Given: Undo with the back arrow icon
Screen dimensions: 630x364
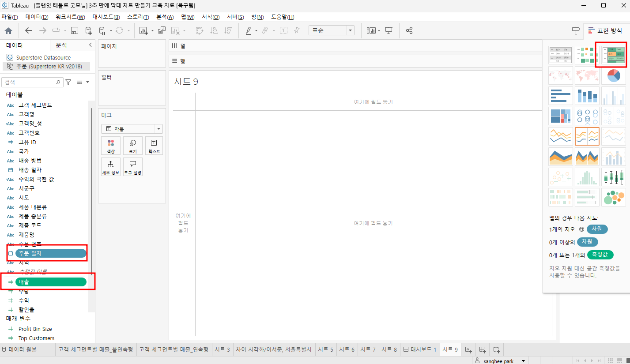Looking at the screenshot, I should 29,30.
